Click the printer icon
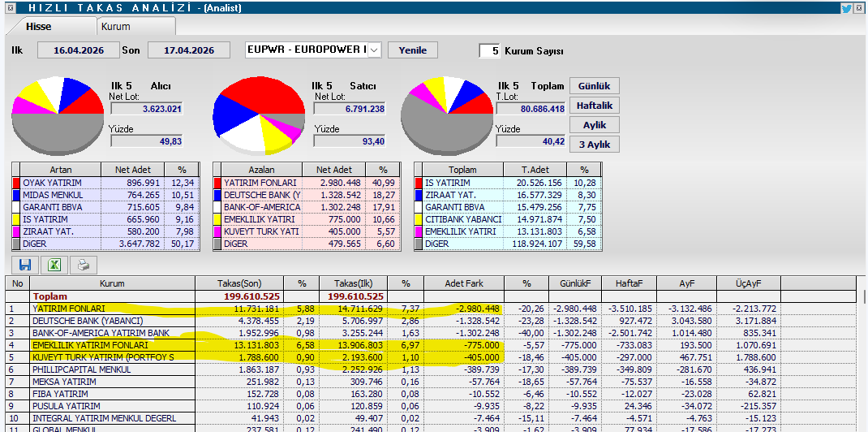868x432 pixels. 84,264
